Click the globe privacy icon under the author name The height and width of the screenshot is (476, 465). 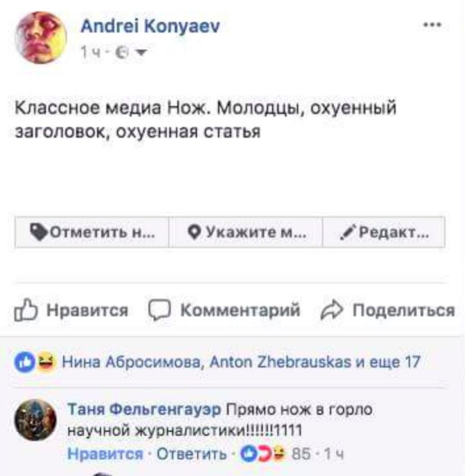[122, 53]
